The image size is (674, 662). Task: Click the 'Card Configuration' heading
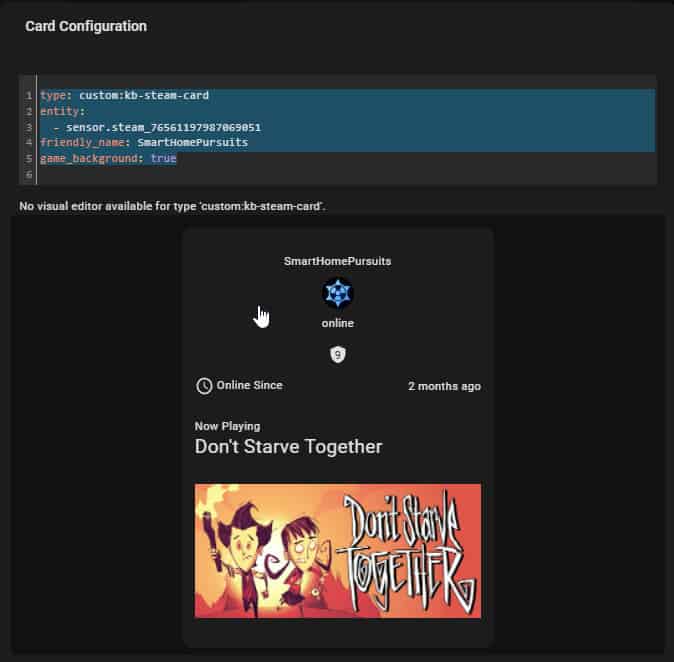pos(86,26)
